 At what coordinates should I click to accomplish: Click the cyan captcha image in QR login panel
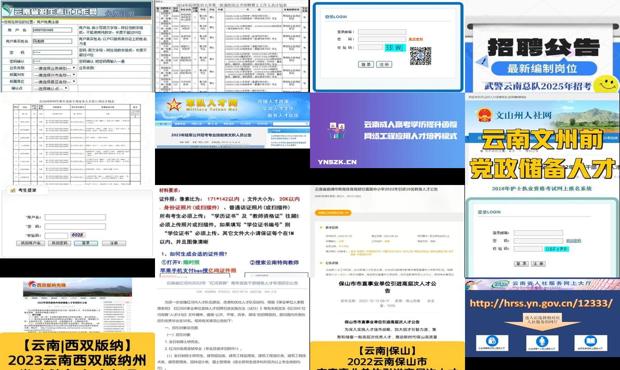pos(395,47)
